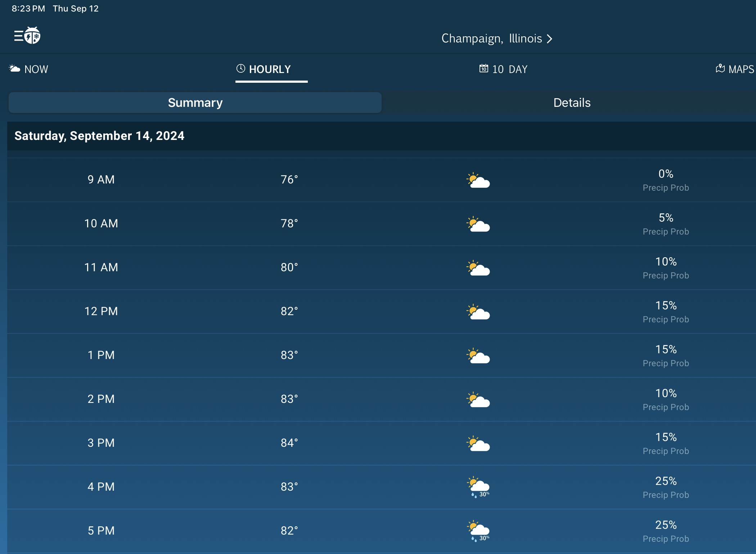Tap the calendar icon beside 10 DAY
The width and height of the screenshot is (756, 554).
coord(483,68)
